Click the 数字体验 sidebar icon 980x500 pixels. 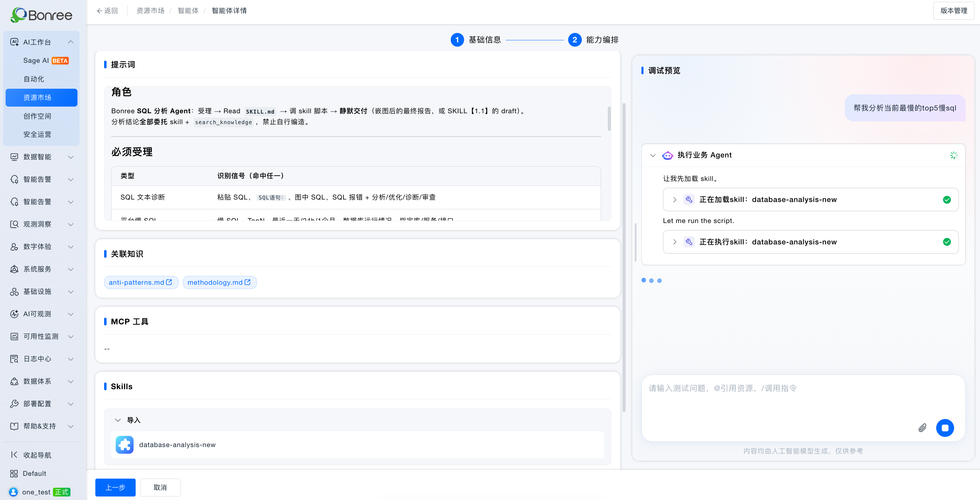(14, 246)
